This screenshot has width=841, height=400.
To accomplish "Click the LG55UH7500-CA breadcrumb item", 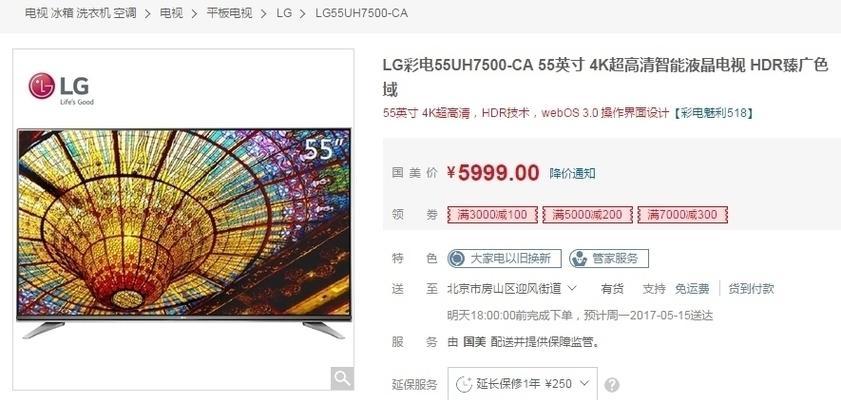I will [x=362, y=13].
